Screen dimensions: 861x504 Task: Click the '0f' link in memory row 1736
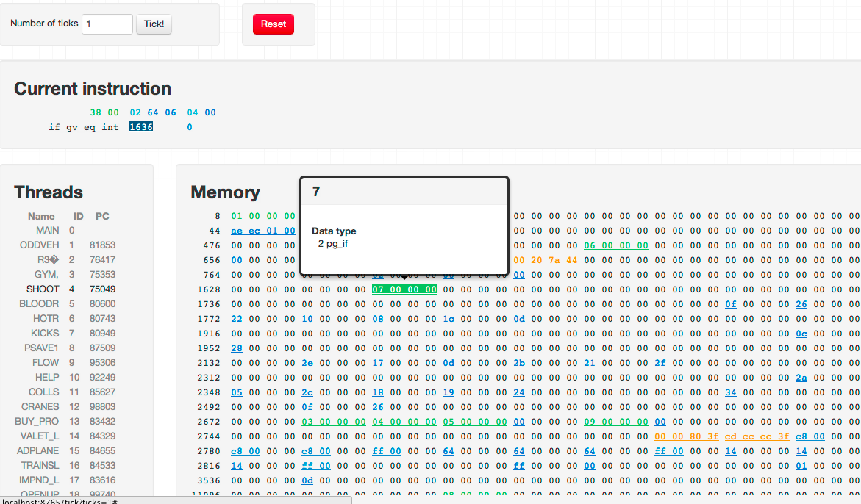(731, 304)
